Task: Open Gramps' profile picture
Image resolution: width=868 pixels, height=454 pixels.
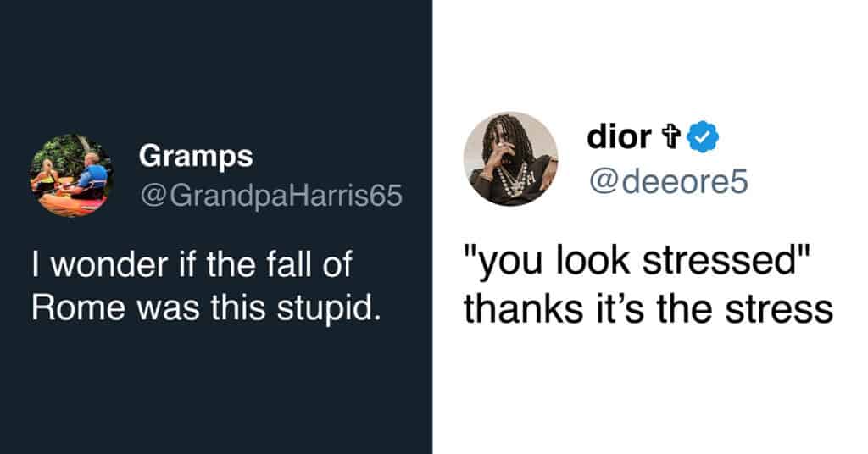Action: click(70, 176)
